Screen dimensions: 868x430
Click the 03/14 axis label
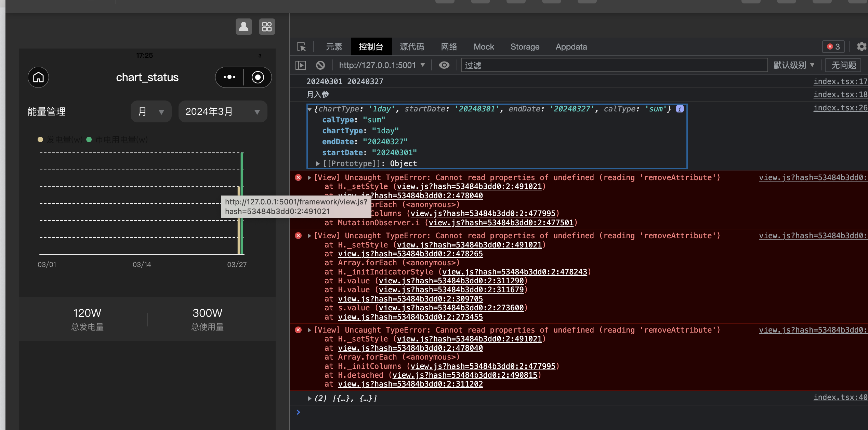pyautogui.click(x=142, y=265)
